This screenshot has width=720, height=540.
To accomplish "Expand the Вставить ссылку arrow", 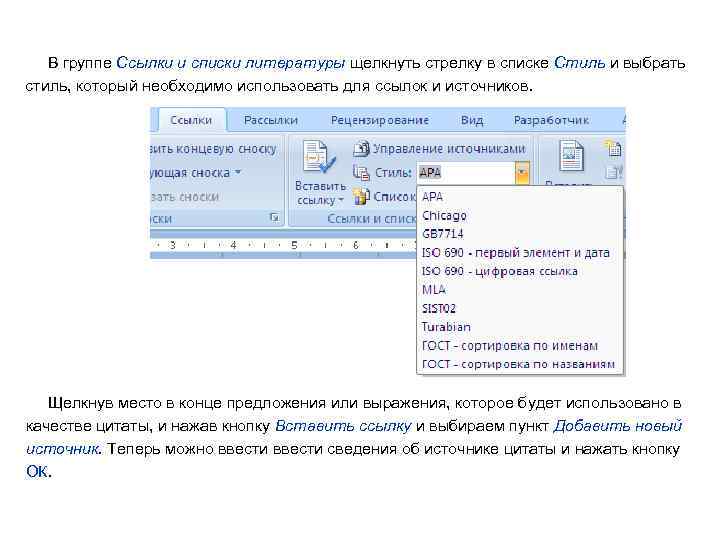I will tap(341, 200).
